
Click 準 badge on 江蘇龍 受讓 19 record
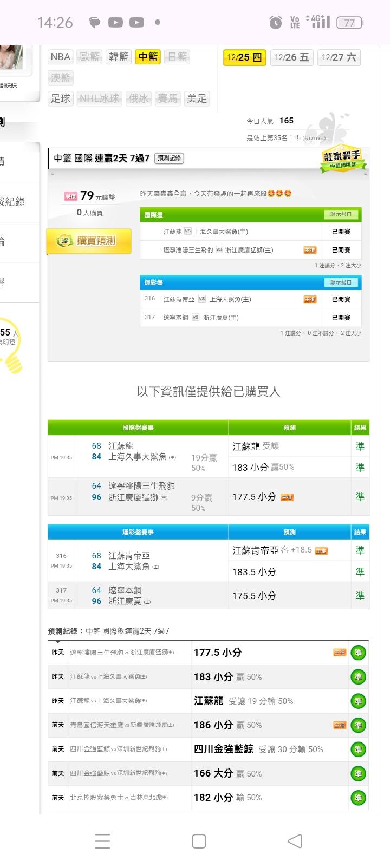click(358, 701)
